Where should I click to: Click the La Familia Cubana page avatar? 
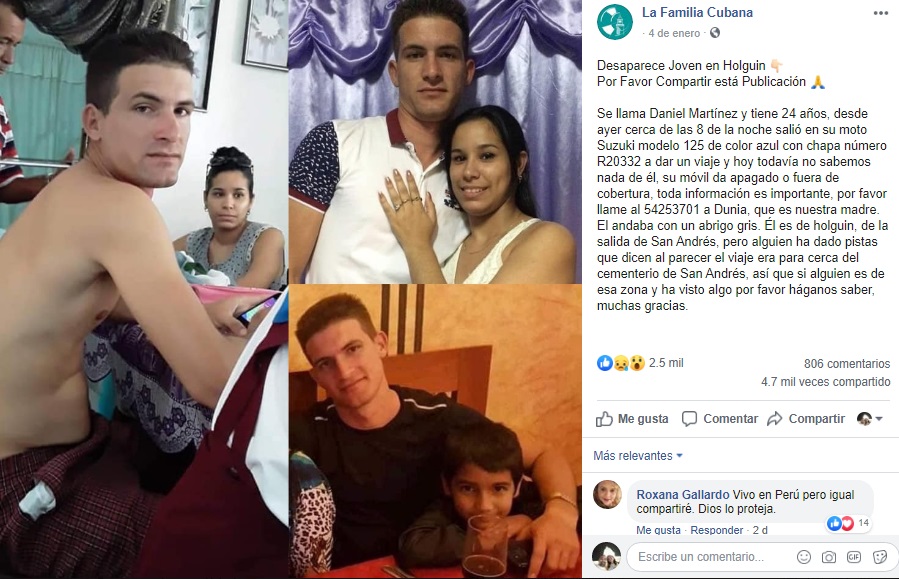[615, 22]
